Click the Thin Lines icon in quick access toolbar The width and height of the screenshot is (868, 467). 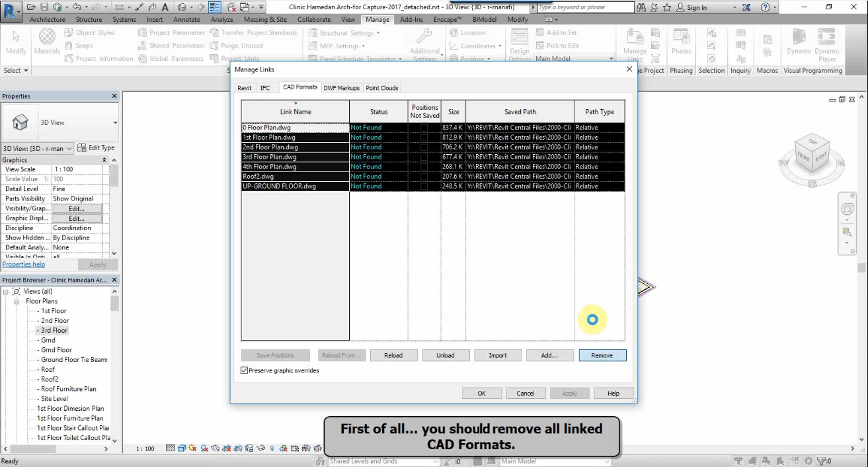[x=215, y=7]
